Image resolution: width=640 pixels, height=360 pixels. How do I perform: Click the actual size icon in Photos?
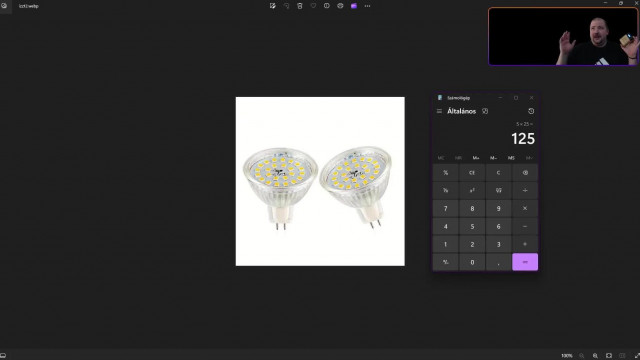tap(622, 356)
